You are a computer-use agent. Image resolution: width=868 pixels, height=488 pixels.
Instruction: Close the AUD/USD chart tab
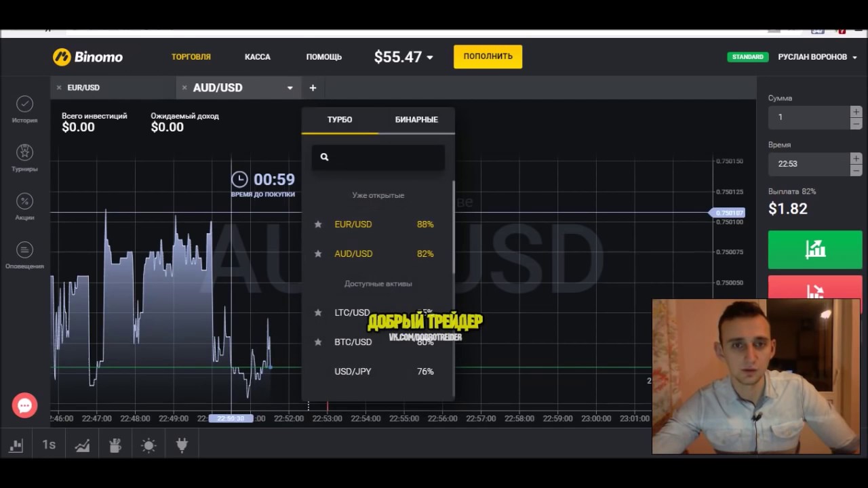[184, 88]
